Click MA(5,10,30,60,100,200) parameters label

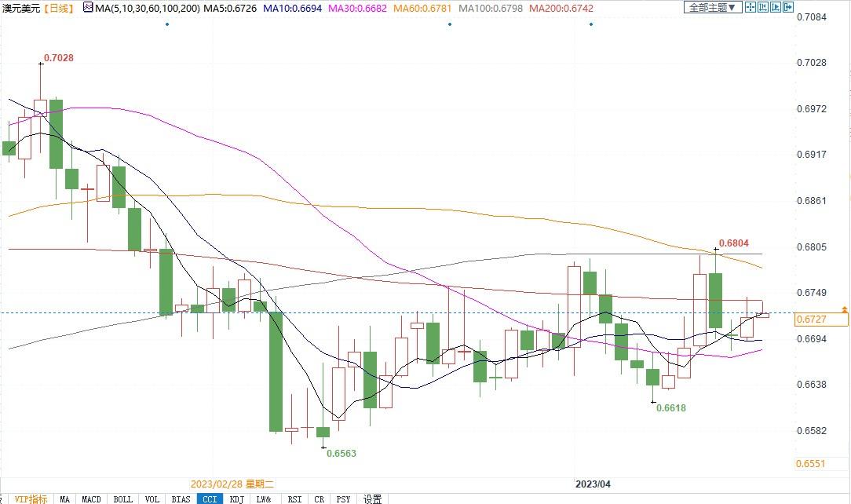point(147,8)
